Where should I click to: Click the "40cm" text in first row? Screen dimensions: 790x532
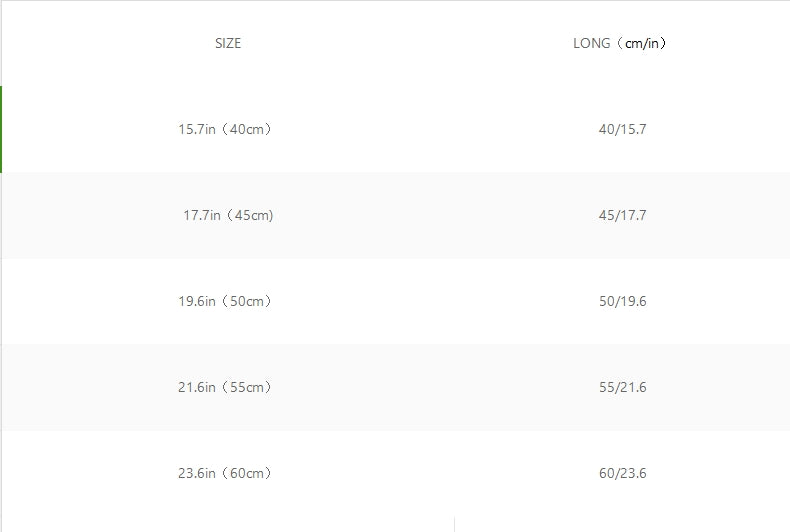pos(247,129)
